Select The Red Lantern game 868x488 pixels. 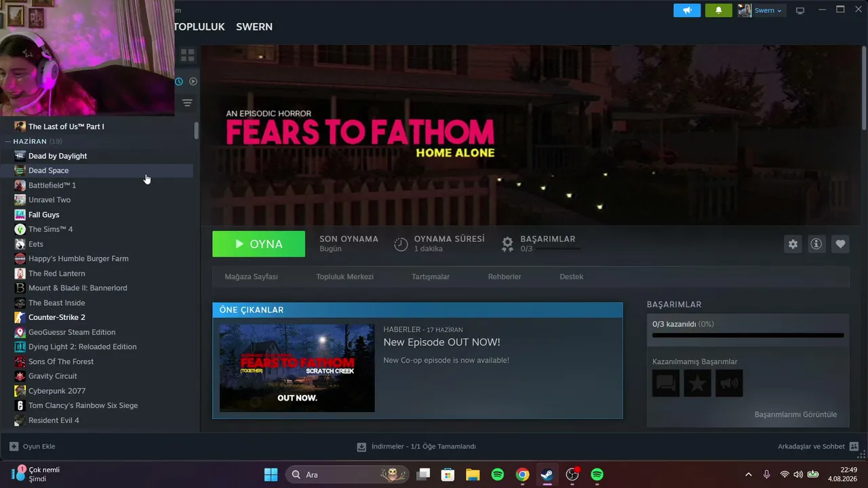pos(56,273)
